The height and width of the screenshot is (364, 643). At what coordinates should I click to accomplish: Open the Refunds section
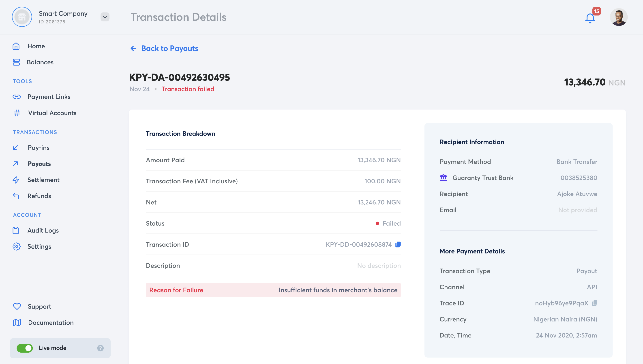pyautogui.click(x=39, y=196)
